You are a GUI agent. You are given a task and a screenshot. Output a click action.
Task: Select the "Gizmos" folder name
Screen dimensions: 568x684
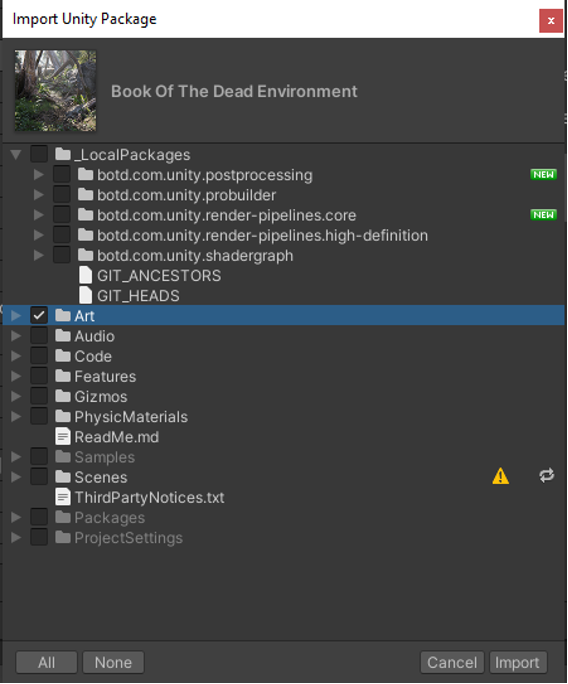click(x=101, y=397)
